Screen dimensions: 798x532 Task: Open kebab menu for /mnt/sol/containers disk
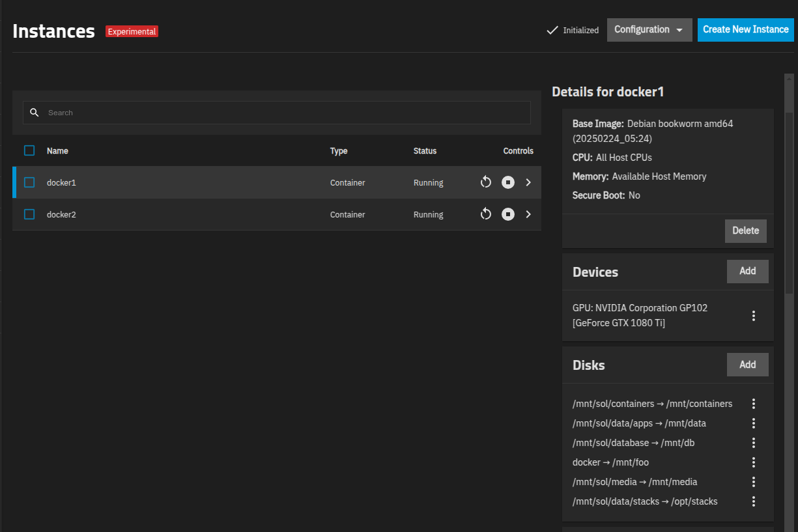[754, 404]
